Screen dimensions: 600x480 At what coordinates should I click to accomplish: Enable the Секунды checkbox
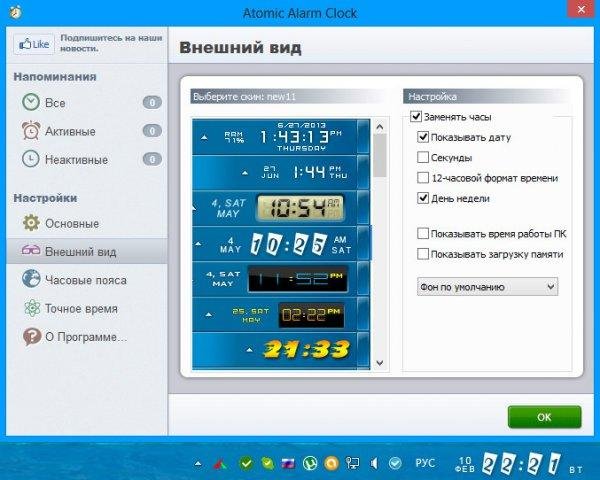pos(422,157)
